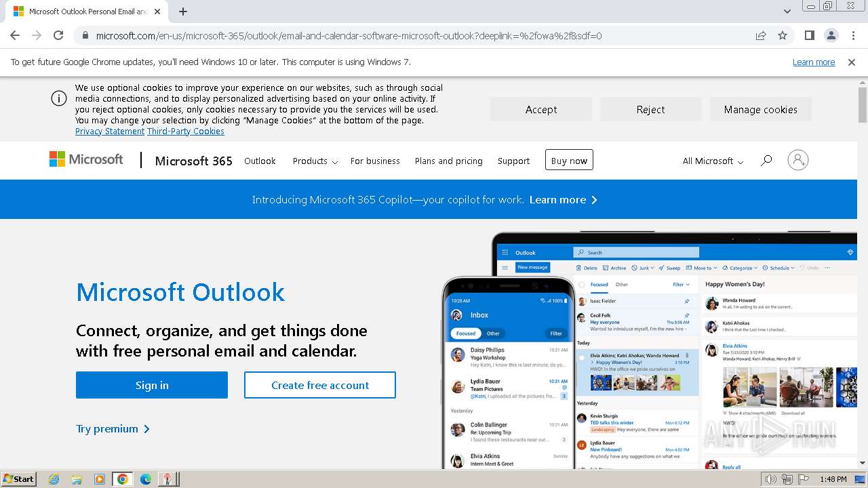Viewport: 868px width, 488px height.
Task: Open Chrome's three-dot menu
Action: (853, 36)
